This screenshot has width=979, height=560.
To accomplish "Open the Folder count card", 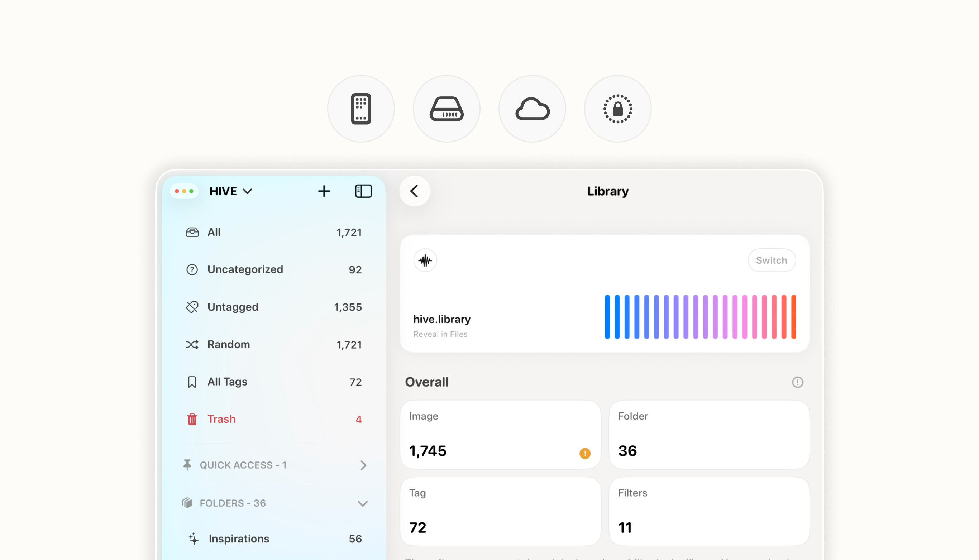I will click(709, 435).
